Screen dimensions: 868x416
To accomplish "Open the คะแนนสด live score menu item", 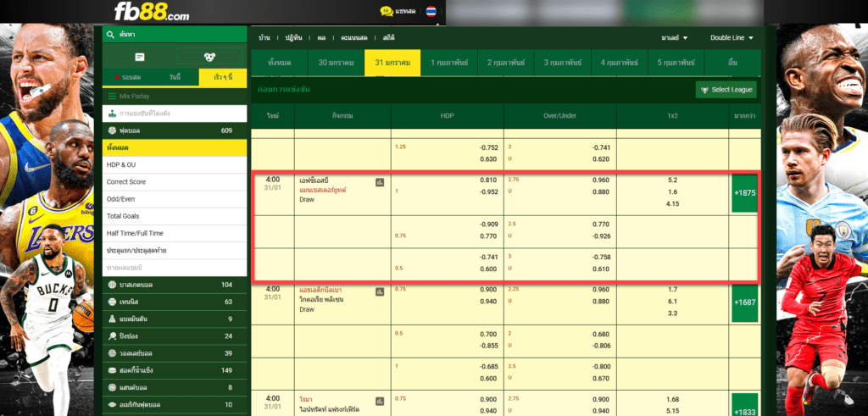I will (x=354, y=38).
